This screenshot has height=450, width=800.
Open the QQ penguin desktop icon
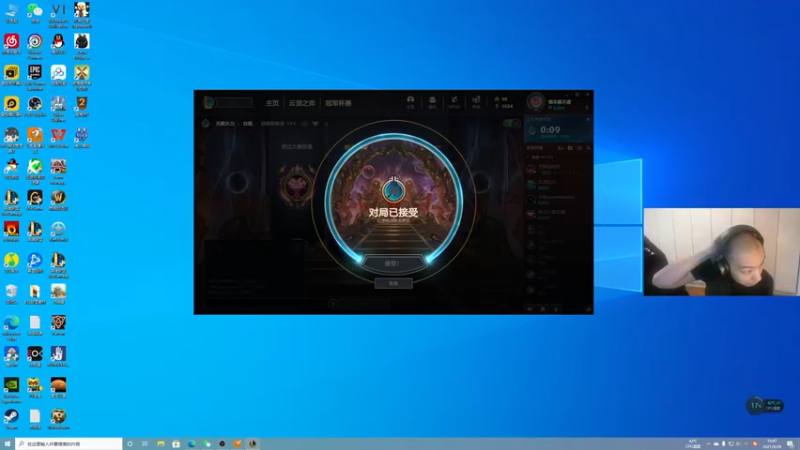pos(58,44)
